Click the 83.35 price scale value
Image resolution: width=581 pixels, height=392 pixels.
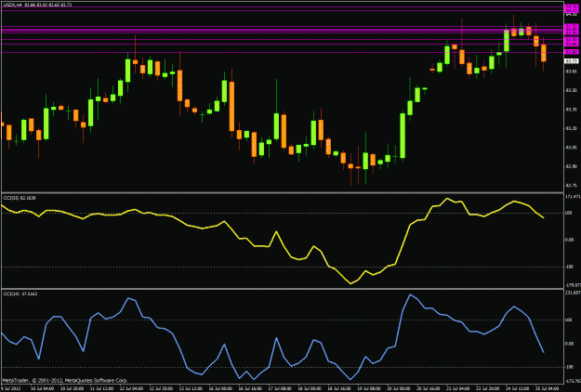click(571, 110)
